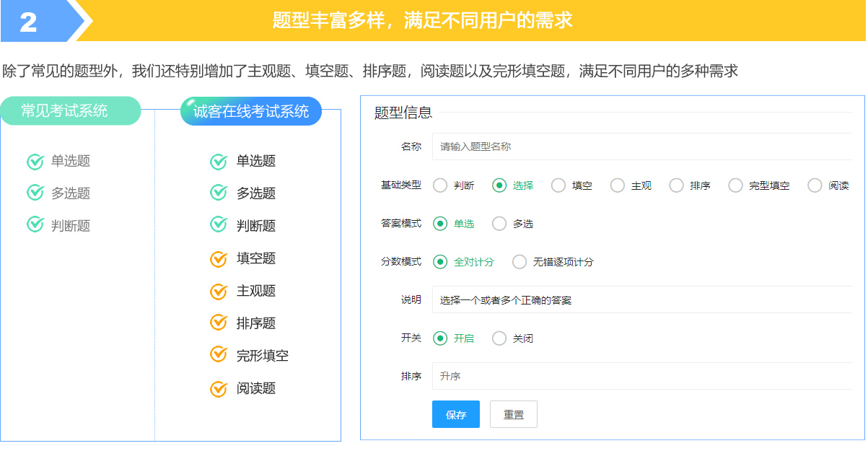Choose 单选 answer mode

point(440,224)
